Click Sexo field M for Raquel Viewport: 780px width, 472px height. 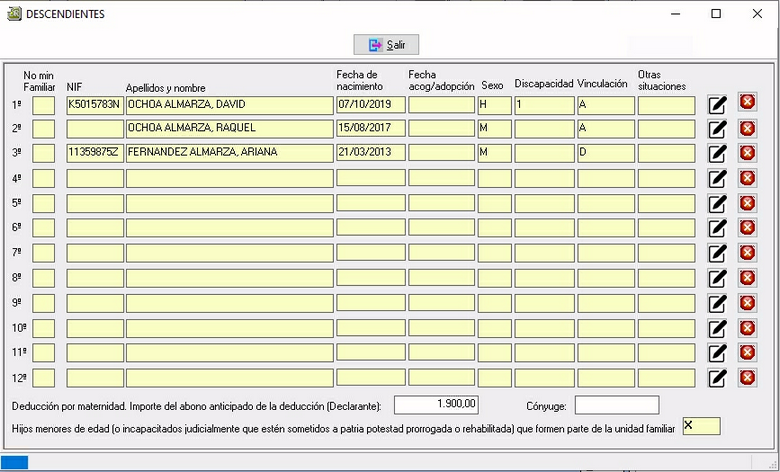tap(494, 129)
